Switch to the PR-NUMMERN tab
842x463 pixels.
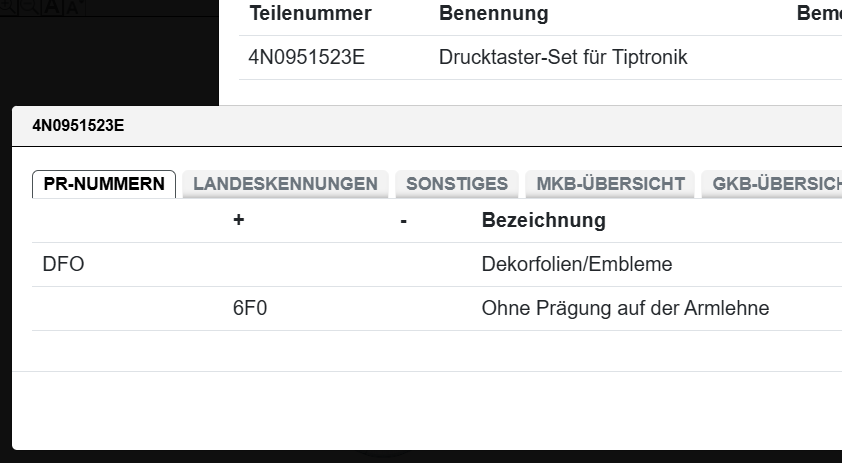point(104,184)
